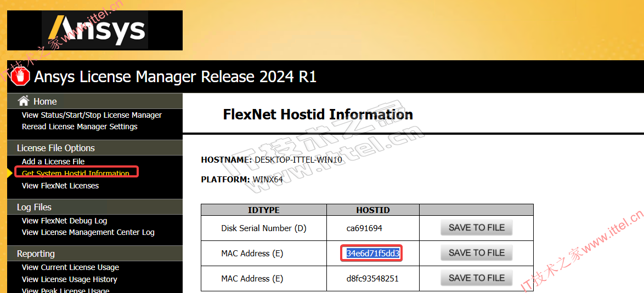Click the red stop-hand status icon
Image resolution: width=644 pixels, height=293 pixels.
(x=20, y=76)
